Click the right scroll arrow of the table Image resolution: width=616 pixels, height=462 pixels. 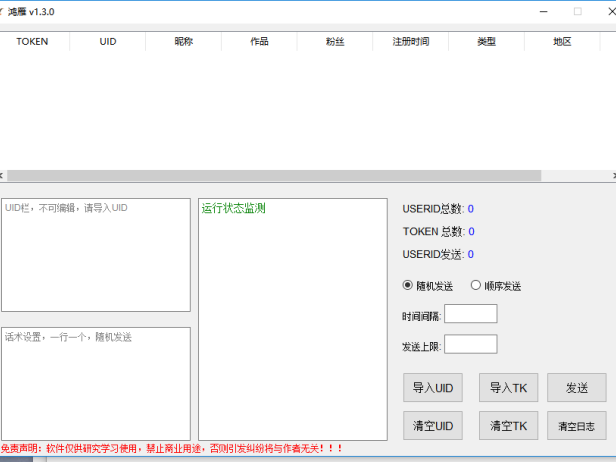614,176
